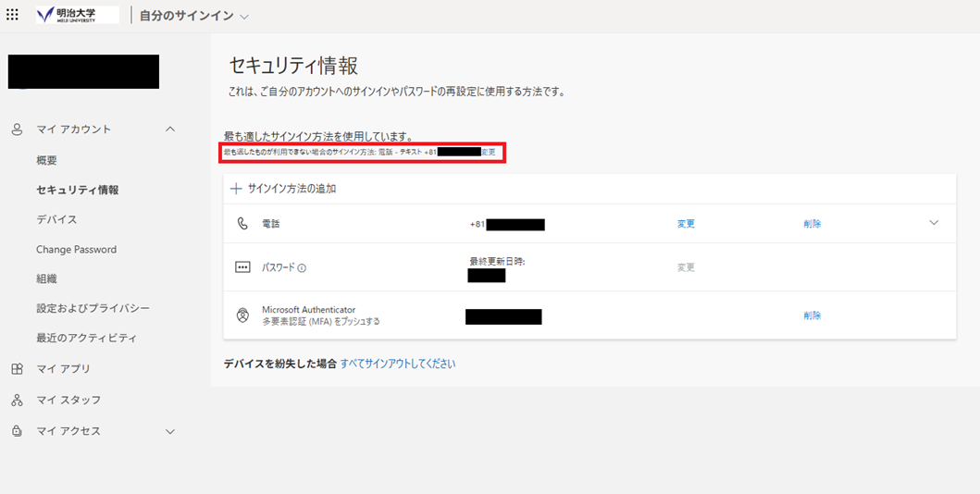
Task: Expand the 電話 row details chevron
Action: [934, 223]
